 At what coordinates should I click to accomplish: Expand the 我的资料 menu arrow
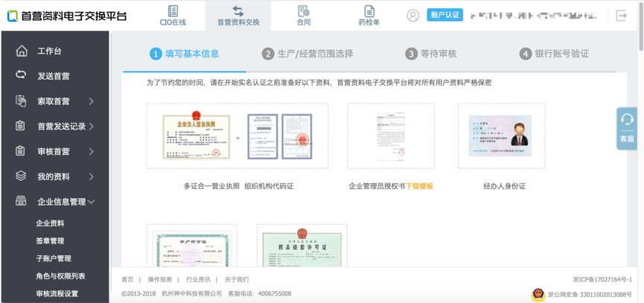pyautogui.click(x=91, y=177)
